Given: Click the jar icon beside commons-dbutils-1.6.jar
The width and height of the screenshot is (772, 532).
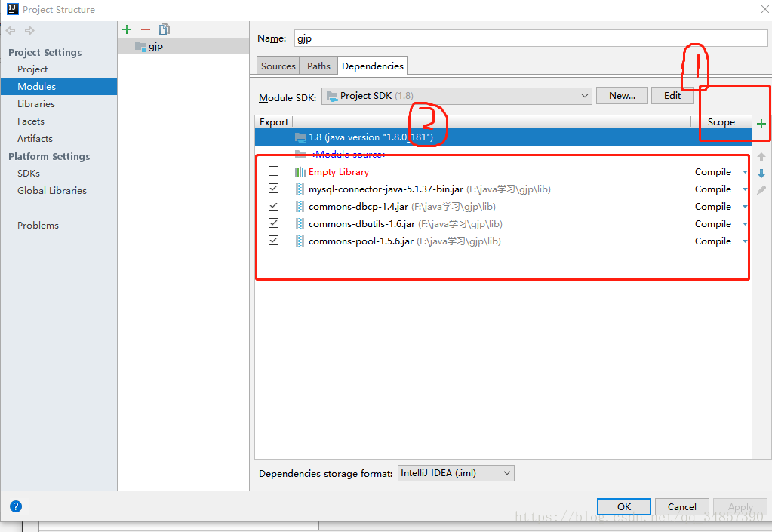Looking at the screenshot, I should [300, 224].
